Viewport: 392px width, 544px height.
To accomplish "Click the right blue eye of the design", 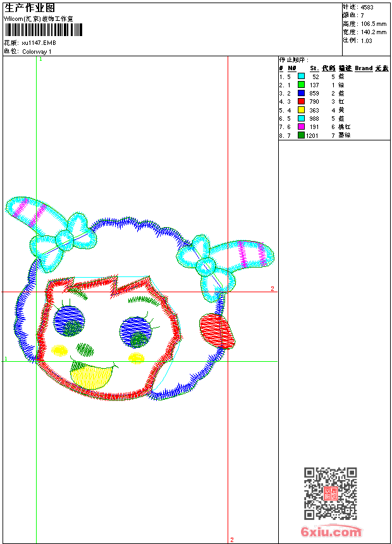I will pos(136,332).
